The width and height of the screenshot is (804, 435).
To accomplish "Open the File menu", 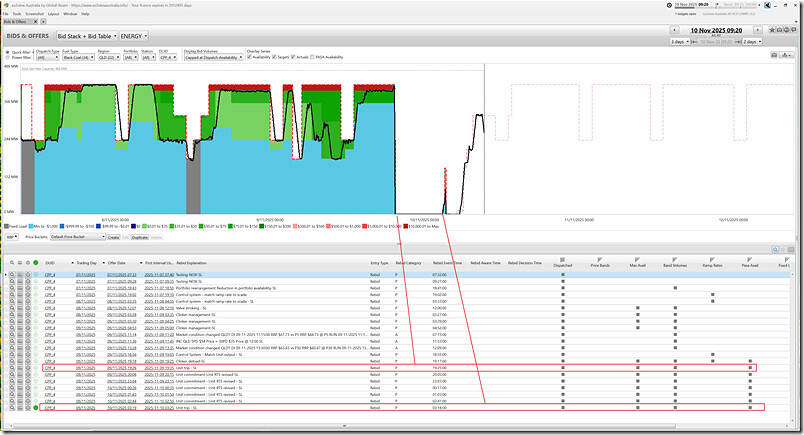I will click(x=6, y=14).
